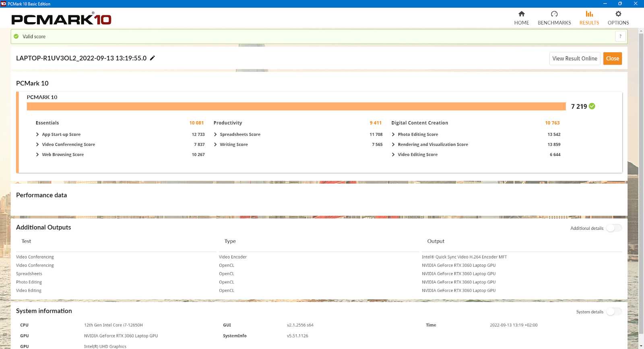Expand Web Browsing Score row
This screenshot has width=644, height=349.
tap(37, 155)
